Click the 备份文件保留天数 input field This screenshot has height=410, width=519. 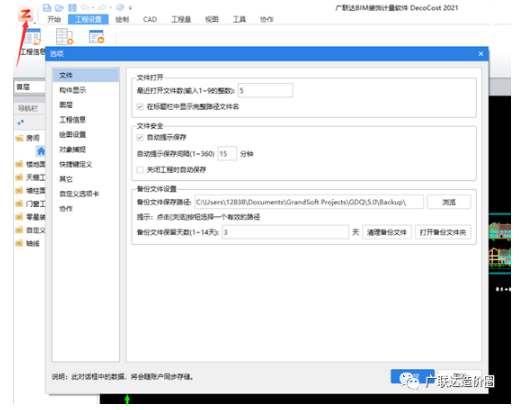pyautogui.click(x=285, y=232)
